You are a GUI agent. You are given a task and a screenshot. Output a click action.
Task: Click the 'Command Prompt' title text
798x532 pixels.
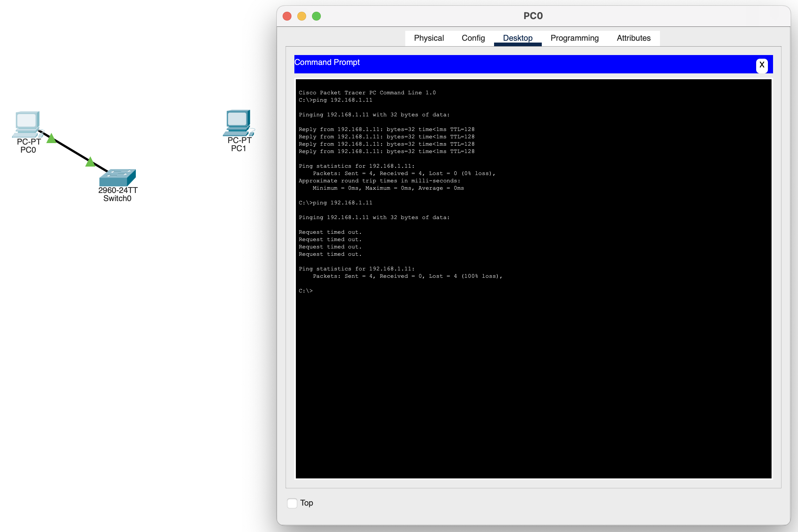(x=327, y=62)
